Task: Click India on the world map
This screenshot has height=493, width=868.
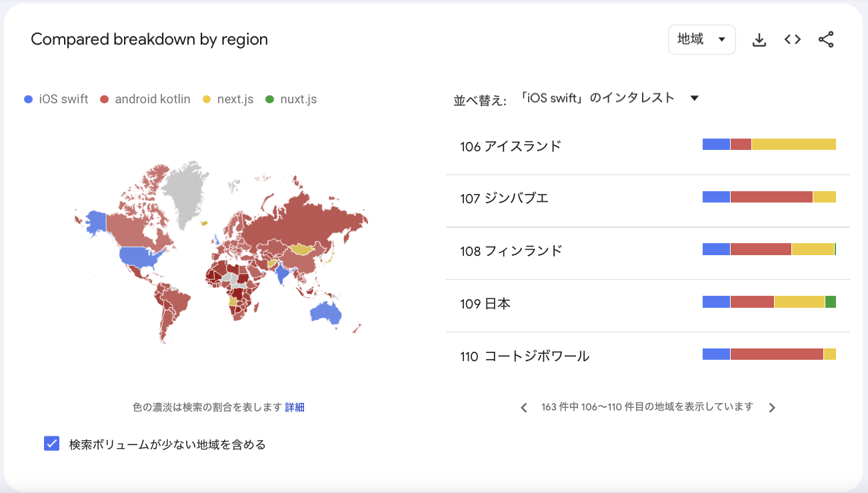Action: (282, 274)
